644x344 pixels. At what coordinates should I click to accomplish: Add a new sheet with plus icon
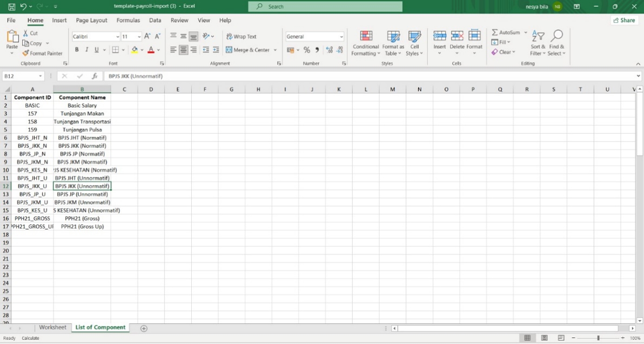pos(144,328)
